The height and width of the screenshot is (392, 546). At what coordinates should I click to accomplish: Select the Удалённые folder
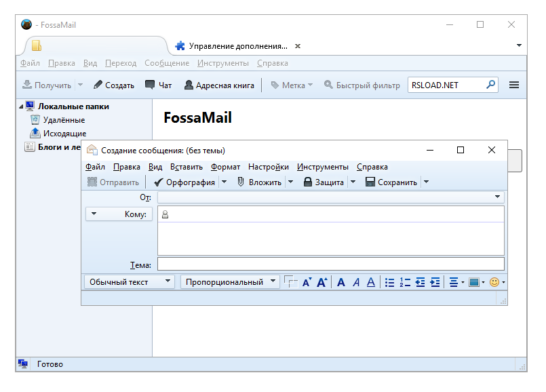pos(64,120)
